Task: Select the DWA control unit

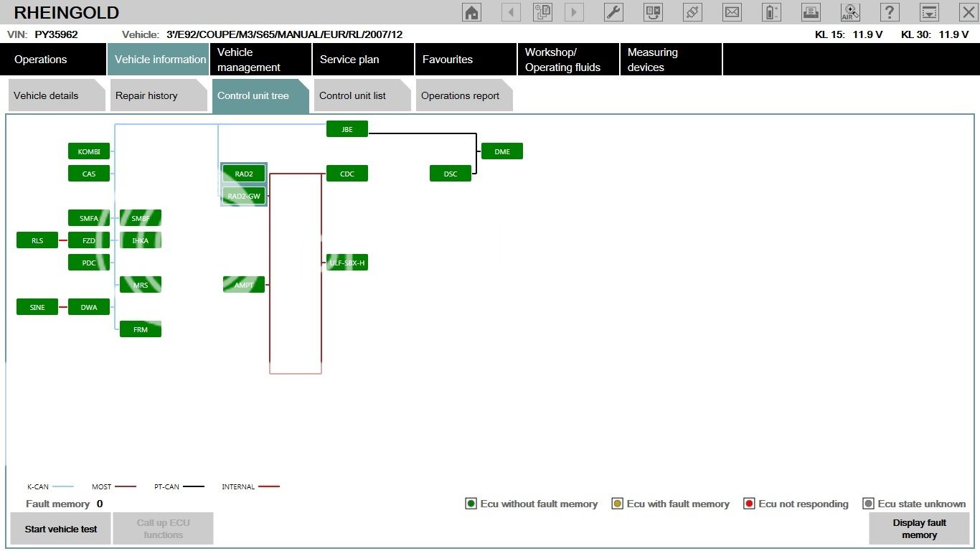Action: click(89, 307)
